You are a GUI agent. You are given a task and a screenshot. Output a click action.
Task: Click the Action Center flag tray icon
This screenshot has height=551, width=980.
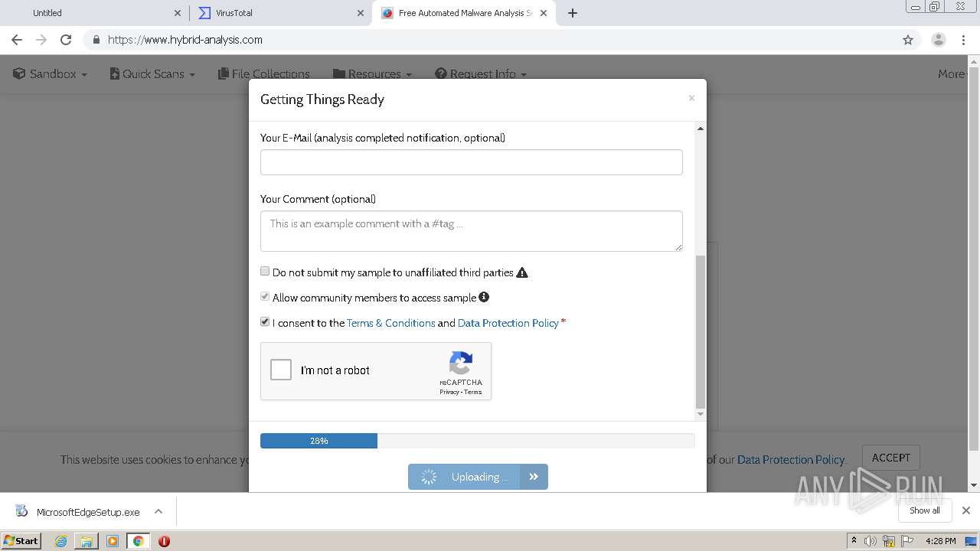(x=907, y=541)
